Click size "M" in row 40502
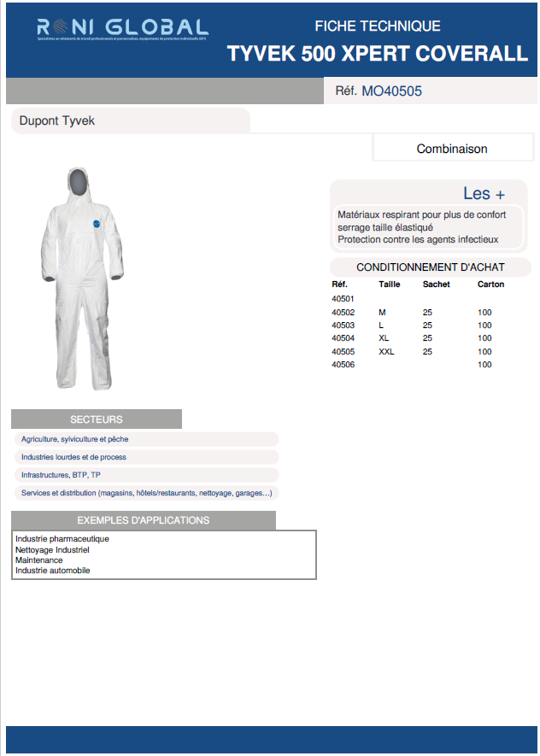The width and height of the screenshot is (540, 756). 382,313
